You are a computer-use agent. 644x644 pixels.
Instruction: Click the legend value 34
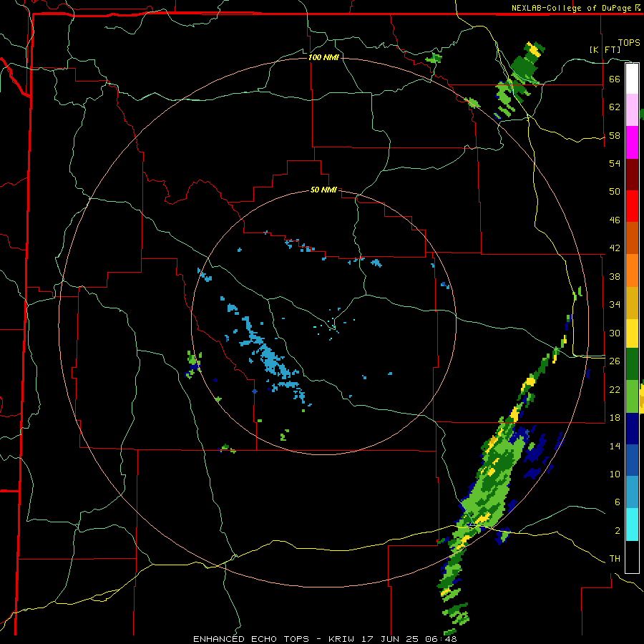pyautogui.click(x=615, y=304)
